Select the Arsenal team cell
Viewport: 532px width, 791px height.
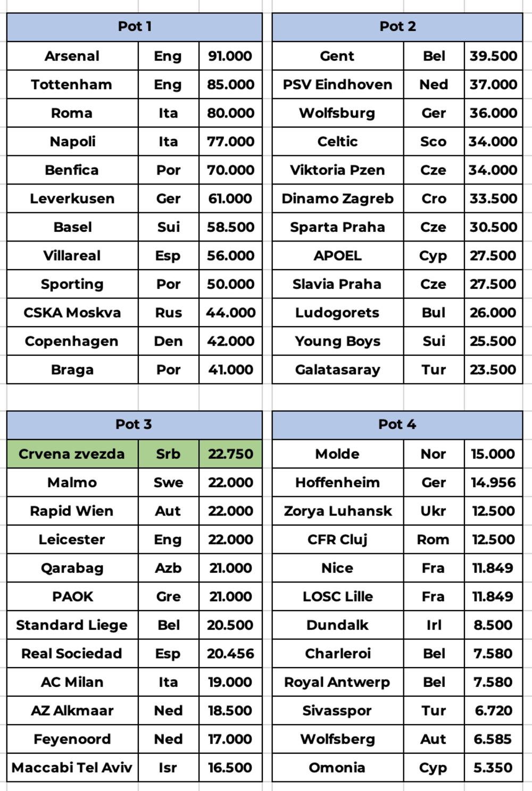pyautogui.click(x=72, y=56)
